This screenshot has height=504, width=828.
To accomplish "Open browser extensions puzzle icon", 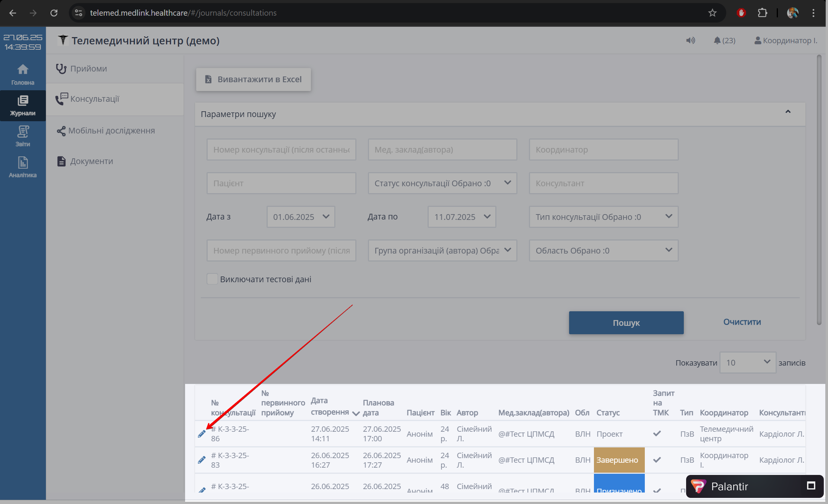I will click(x=762, y=13).
